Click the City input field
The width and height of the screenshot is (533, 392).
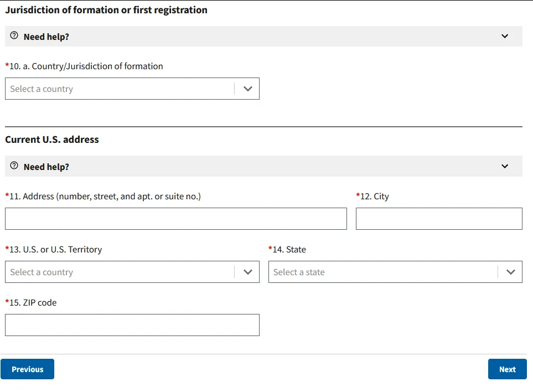(439, 219)
